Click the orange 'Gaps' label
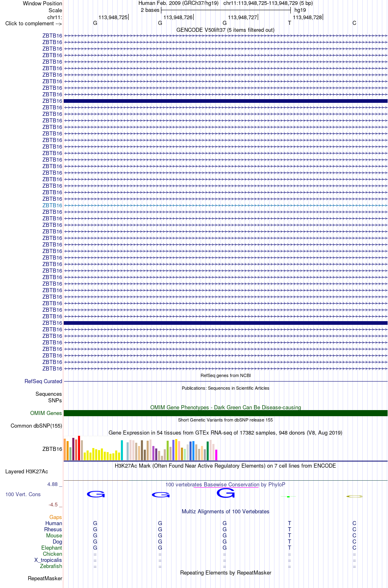Viewport: 388px width, 588px height. point(56,517)
